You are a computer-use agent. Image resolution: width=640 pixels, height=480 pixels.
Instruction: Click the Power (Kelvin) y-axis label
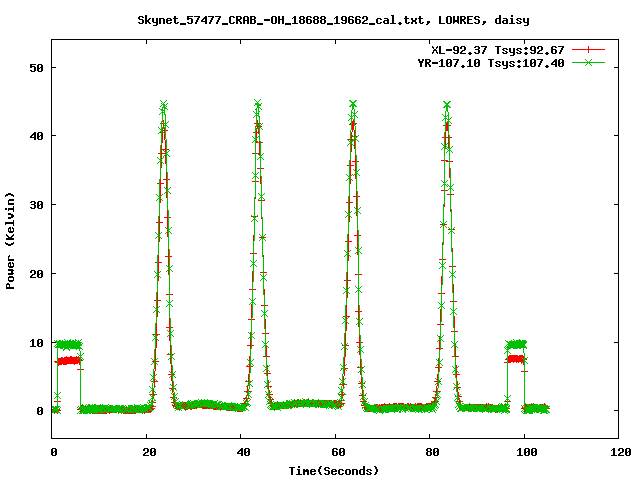click(x=10, y=241)
